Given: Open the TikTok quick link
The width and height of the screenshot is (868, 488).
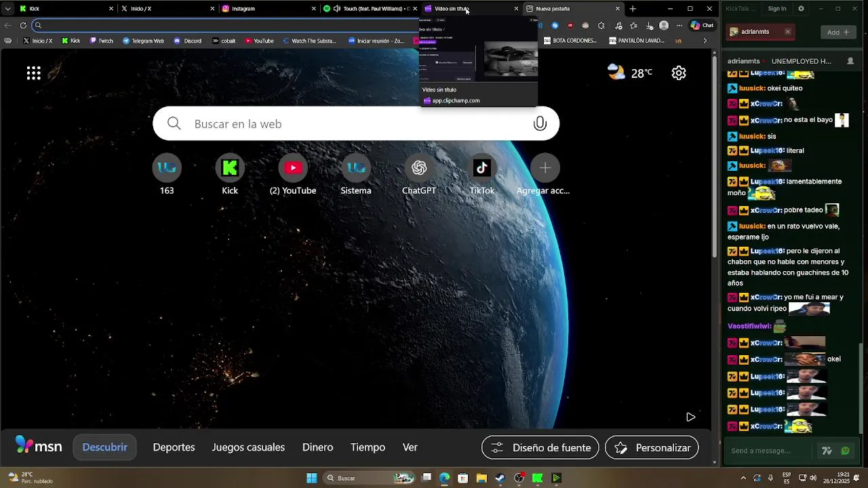Looking at the screenshot, I should 482,175.
